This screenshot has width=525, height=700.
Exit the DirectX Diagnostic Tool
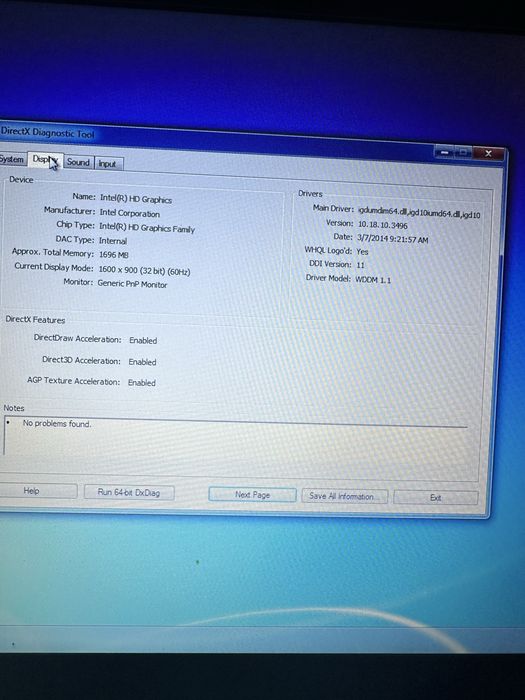tap(436, 498)
